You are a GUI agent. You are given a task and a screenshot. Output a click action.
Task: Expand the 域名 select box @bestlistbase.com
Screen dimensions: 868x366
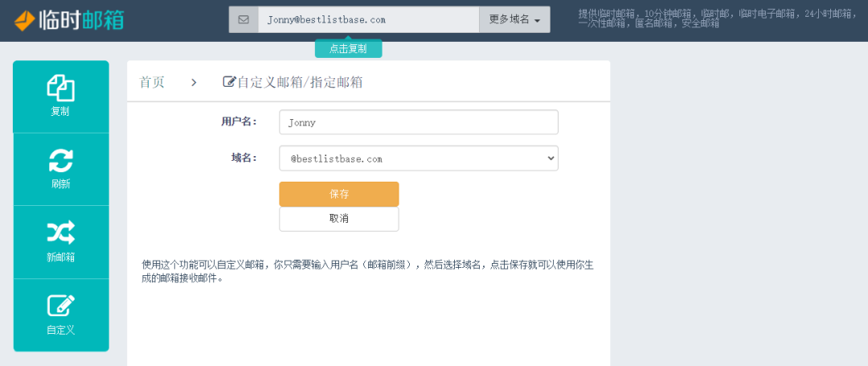(x=419, y=158)
